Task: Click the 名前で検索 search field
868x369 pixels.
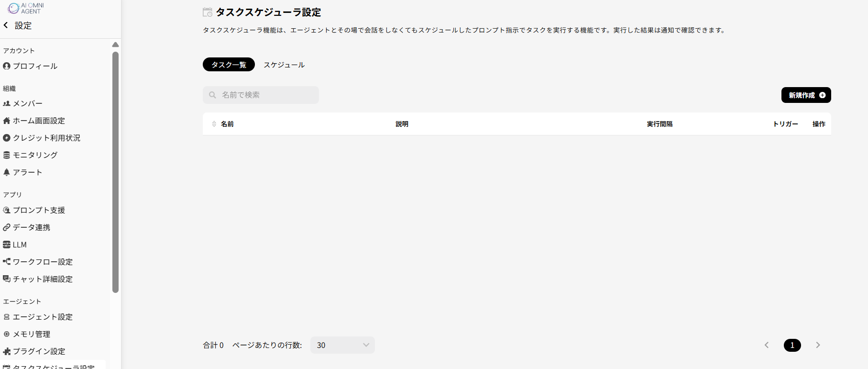Action: coord(261,95)
